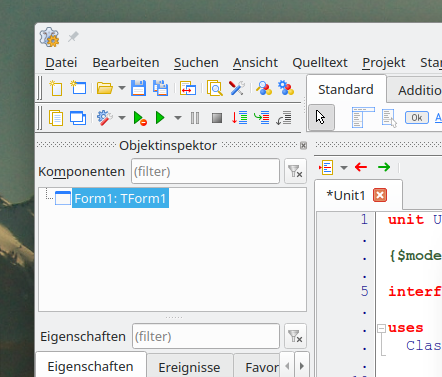The image size is (442, 377).
Task: Click the Eigenschaften filter field
Action: pos(206,336)
